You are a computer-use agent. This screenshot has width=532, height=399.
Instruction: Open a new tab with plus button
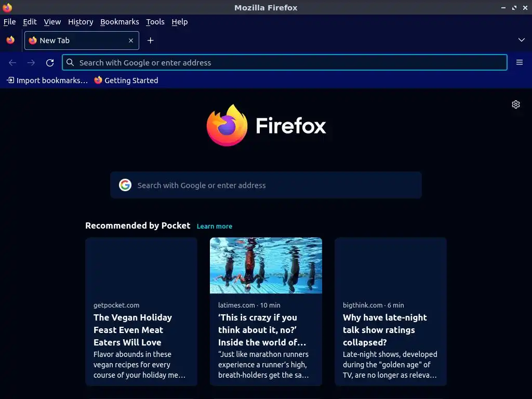[150, 41]
